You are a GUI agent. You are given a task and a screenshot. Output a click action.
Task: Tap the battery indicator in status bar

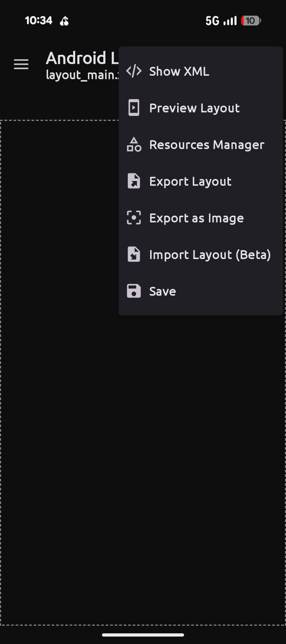(250, 21)
